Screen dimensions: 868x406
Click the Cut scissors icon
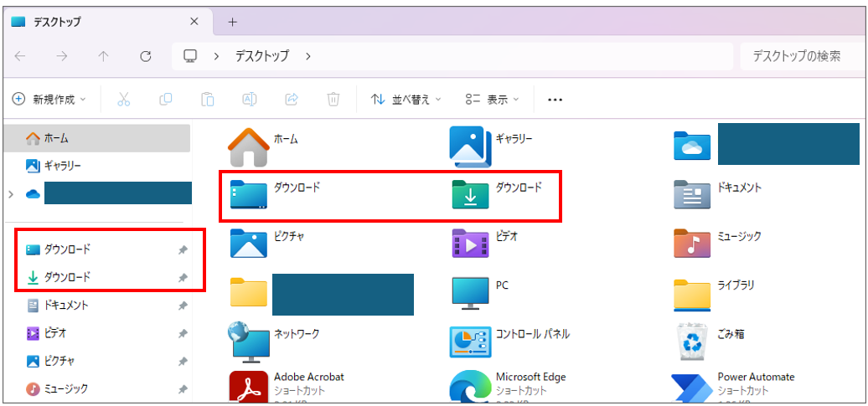pos(123,99)
